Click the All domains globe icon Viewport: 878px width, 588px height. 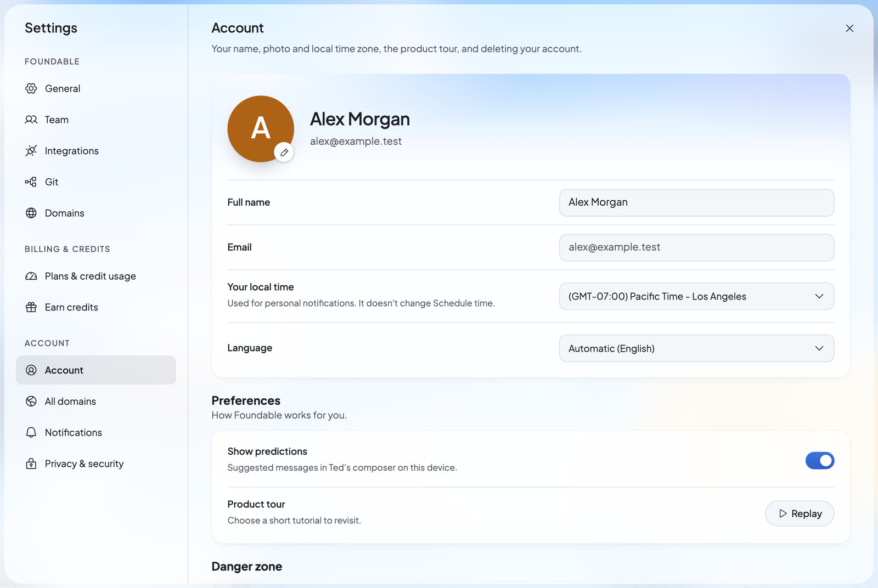click(x=31, y=402)
